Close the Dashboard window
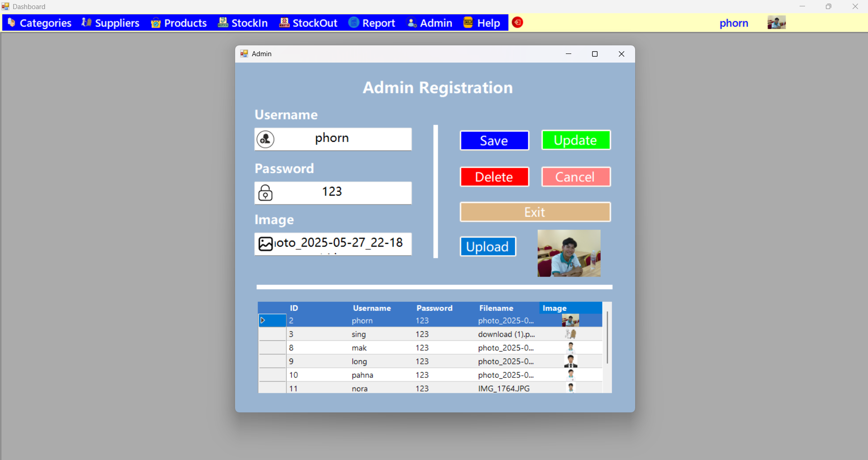This screenshot has width=868, height=460. pyautogui.click(x=855, y=6)
